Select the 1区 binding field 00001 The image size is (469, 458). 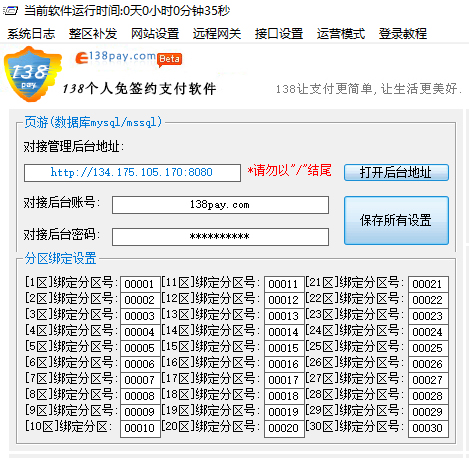click(x=140, y=284)
